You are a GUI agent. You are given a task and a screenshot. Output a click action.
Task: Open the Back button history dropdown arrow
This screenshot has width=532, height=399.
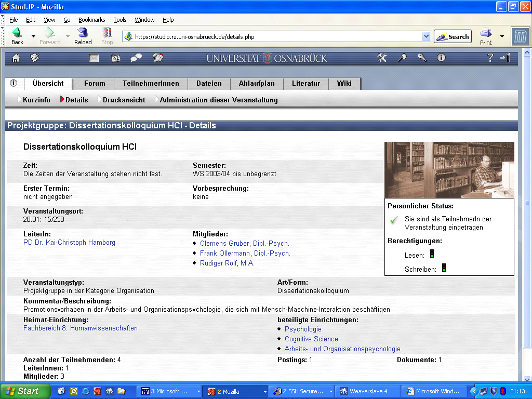34,36
